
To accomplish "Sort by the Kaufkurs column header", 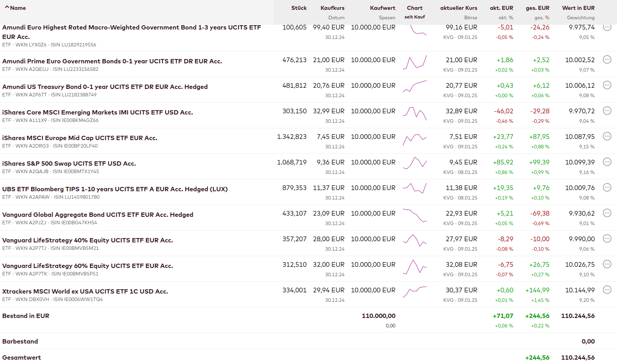I will click(x=332, y=8).
